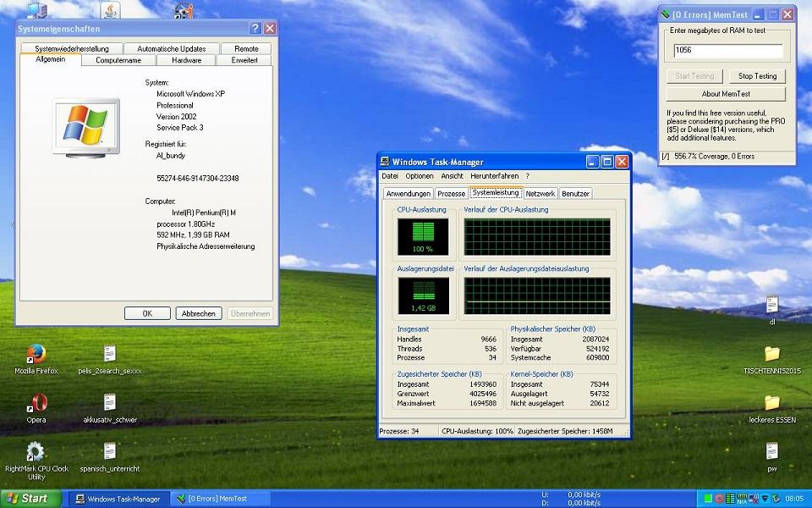Select the dl text file icon
Screen dimensions: 812x508
click(x=772, y=304)
